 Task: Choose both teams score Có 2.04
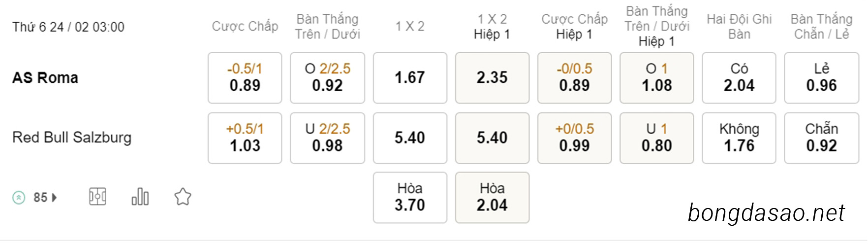tap(739, 78)
